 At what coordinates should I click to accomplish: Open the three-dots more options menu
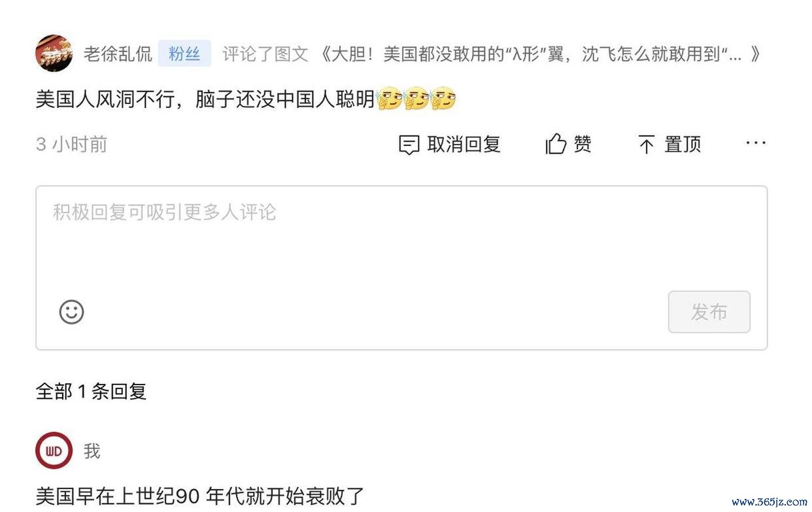click(756, 143)
